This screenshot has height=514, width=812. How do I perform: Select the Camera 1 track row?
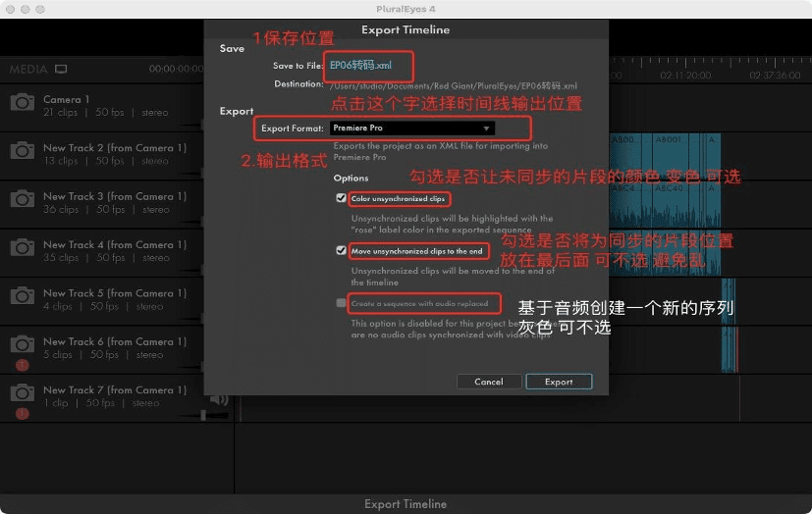click(x=101, y=107)
